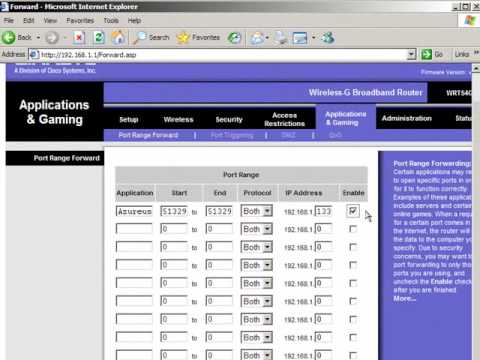Open the second row Protocol dropdown
This screenshot has height=360, width=480.
257,229
